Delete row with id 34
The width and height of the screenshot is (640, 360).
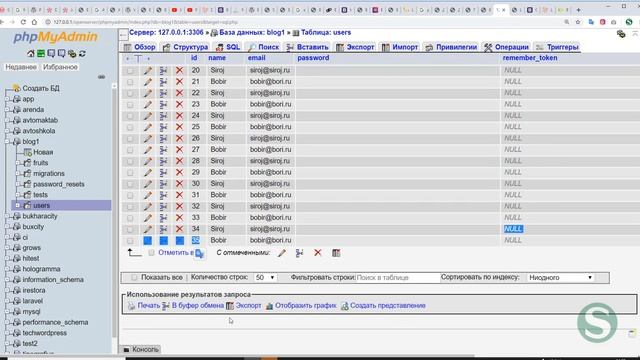point(179,229)
